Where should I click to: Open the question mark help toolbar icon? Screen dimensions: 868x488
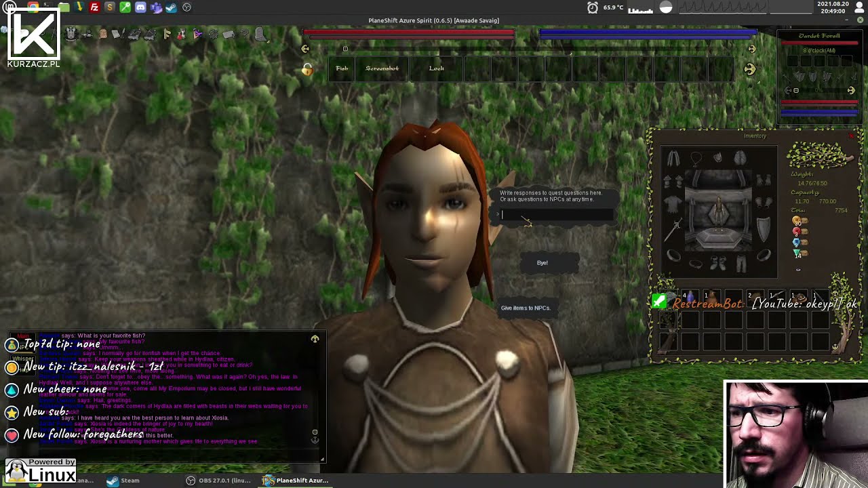click(244, 33)
